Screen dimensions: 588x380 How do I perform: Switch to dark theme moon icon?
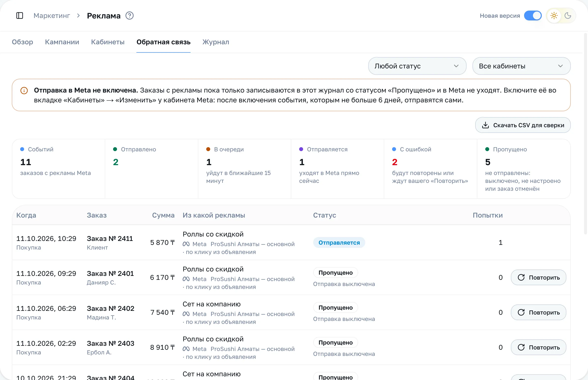tap(568, 16)
